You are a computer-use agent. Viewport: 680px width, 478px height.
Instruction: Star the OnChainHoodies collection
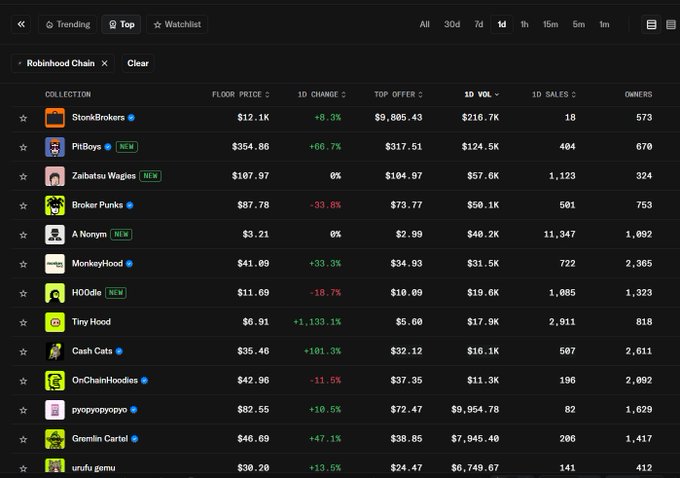pos(23,381)
